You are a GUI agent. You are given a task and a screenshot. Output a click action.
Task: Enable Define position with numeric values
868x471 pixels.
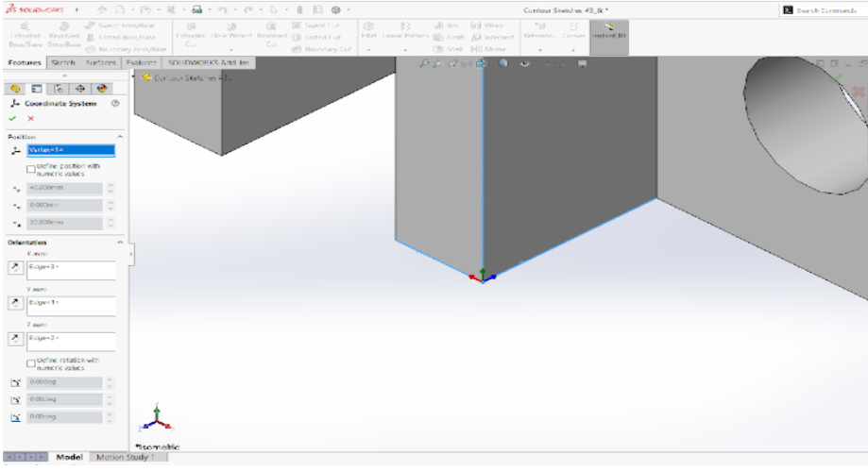tap(31, 168)
